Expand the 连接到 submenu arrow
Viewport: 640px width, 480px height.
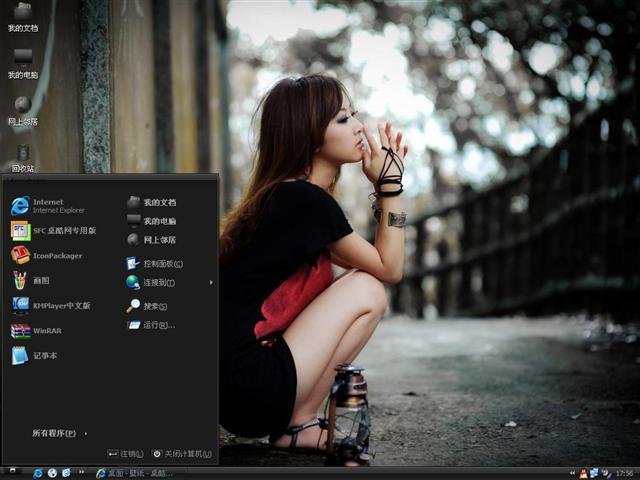coord(211,282)
